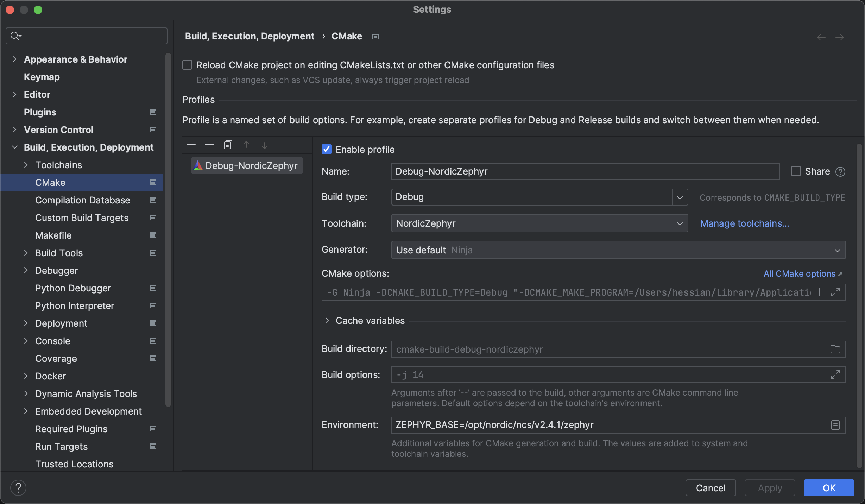Click Build, Execution, Deployment breadcrumb
The image size is (865, 504).
[x=250, y=36]
